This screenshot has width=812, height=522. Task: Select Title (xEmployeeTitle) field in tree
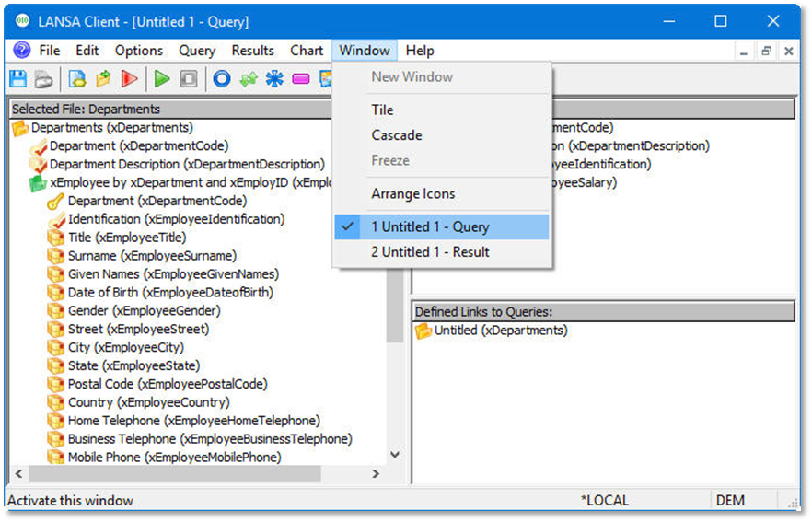point(127,238)
